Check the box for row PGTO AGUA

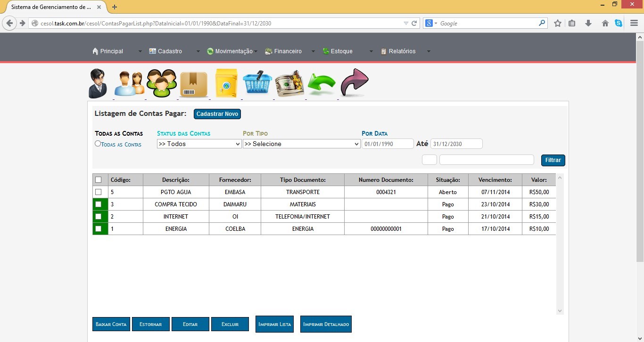point(98,192)
